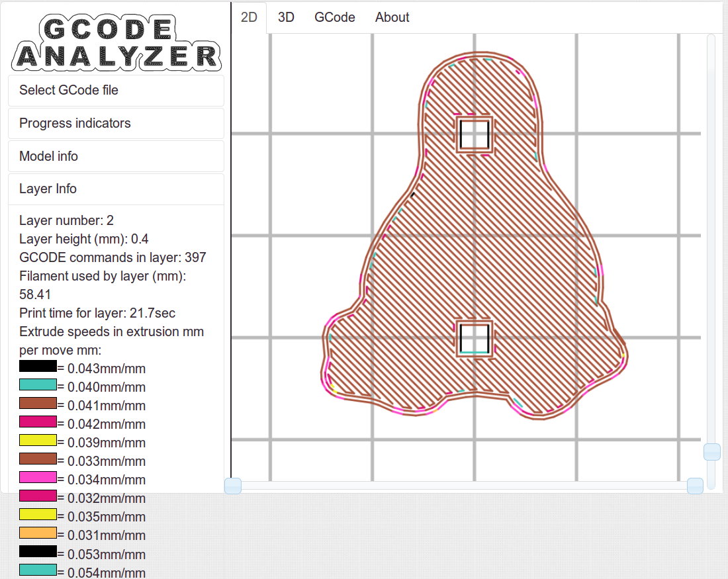
Task: Click the vertical layer slider handle
Action: click(711, 451)
